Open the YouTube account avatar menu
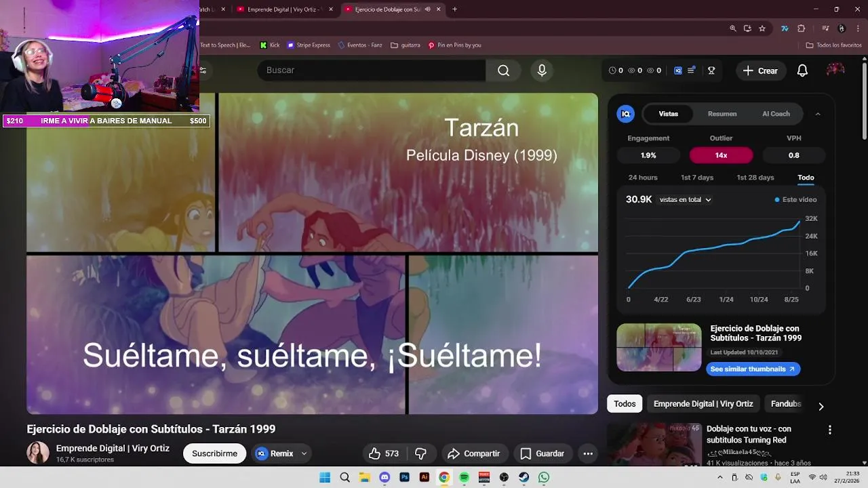Image resolution: width=868 pixels, height=488 pixels. pos(835,70)
